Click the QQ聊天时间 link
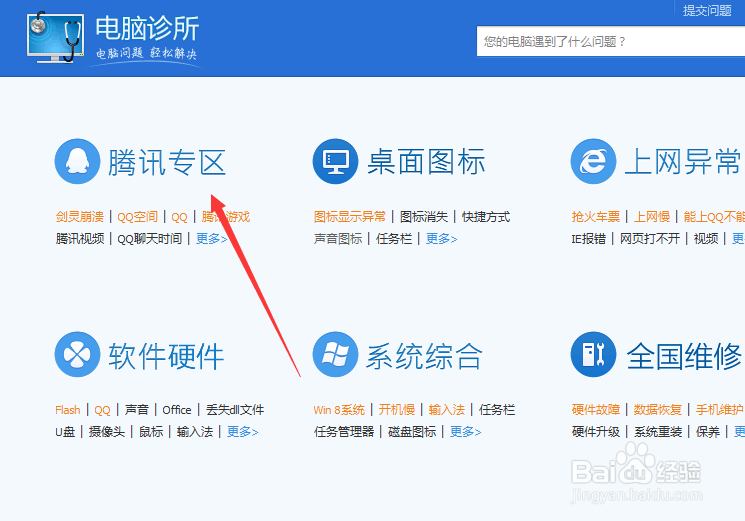Screen dimensions: 745x521 pyautogui.click(x=149, y=238)
